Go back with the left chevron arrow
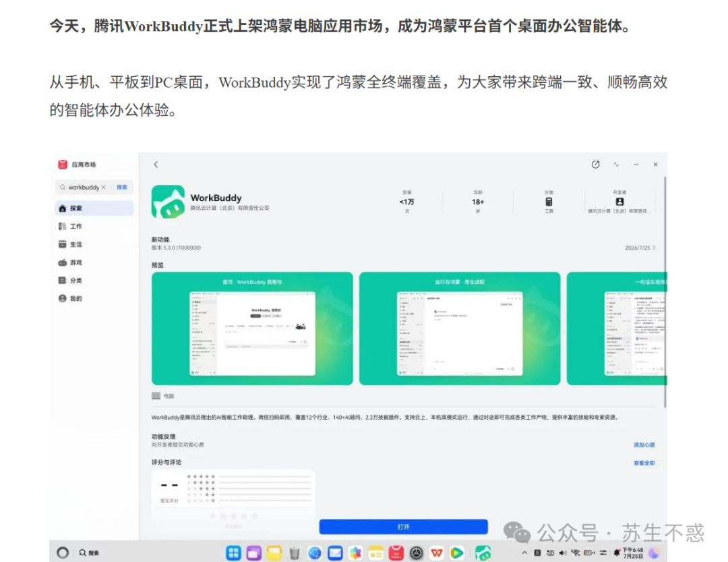 click(156, 165)
